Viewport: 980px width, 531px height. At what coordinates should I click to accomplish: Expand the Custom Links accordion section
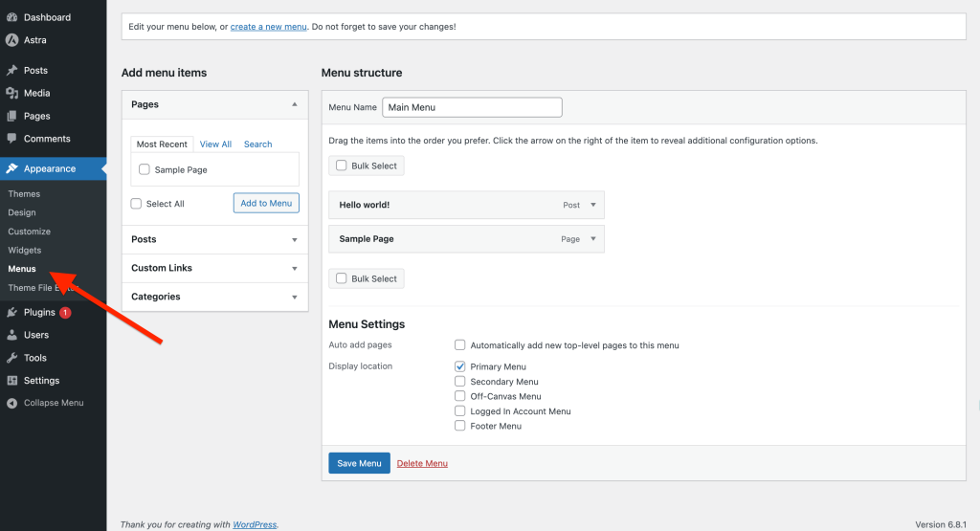point(214,268)
